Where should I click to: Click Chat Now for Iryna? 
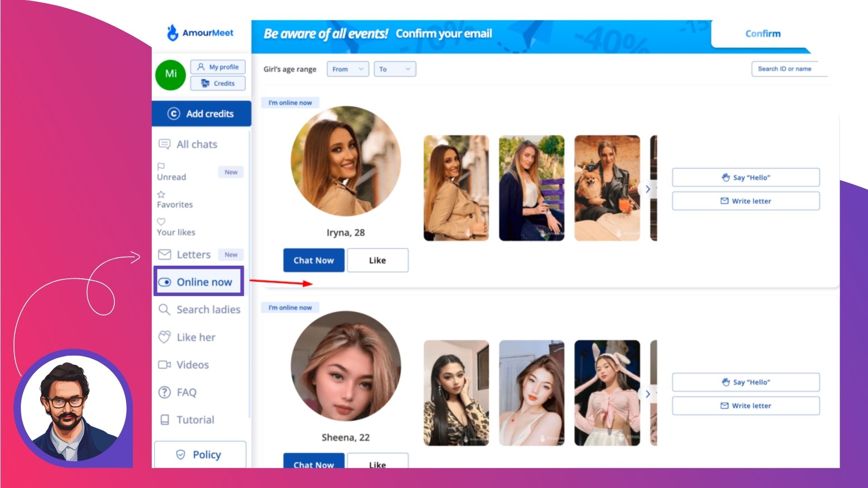pyautogui.click(x=314, y=260)
